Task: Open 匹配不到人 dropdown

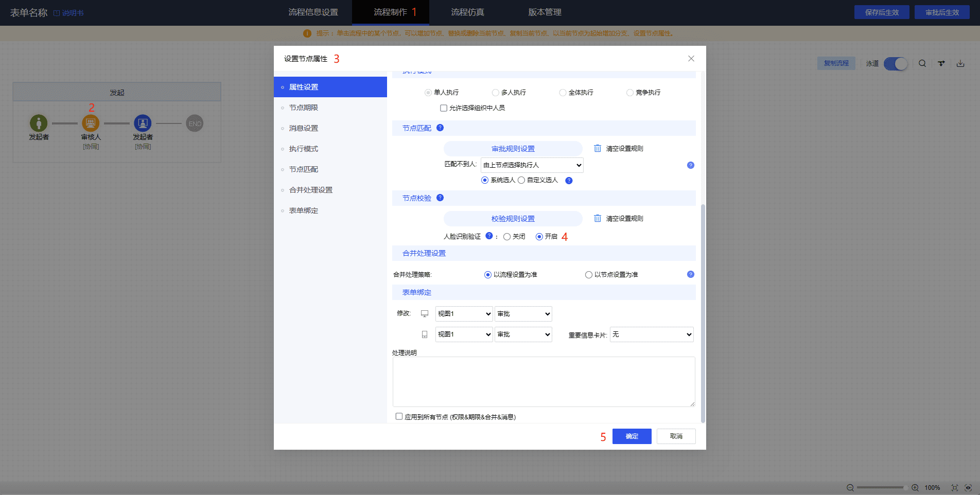Action: 532,165
